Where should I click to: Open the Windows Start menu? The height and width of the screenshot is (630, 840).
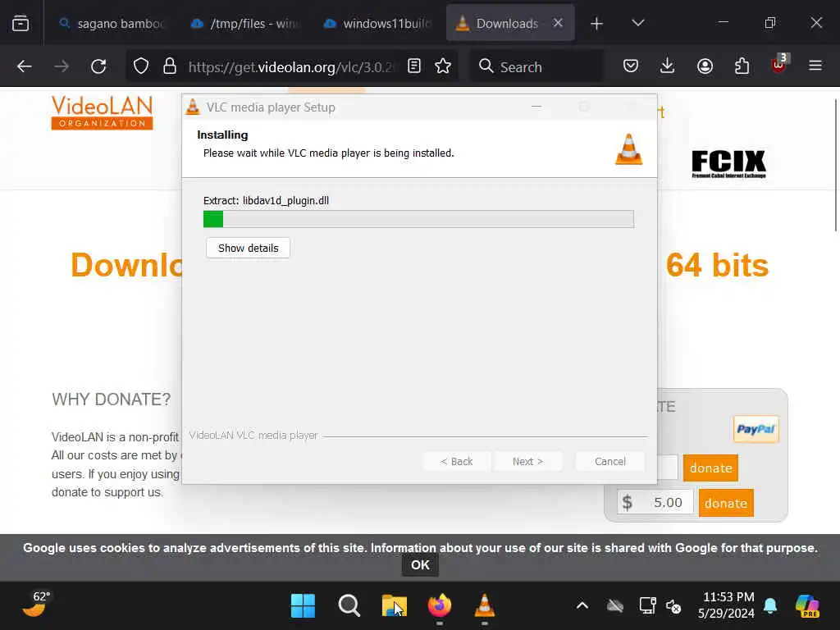point(303,606)
